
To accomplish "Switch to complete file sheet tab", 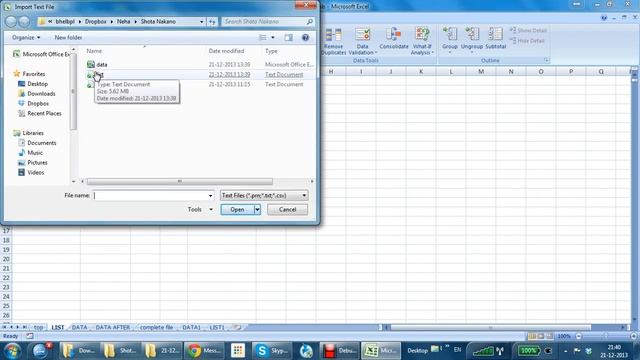I will click(156, 327).
